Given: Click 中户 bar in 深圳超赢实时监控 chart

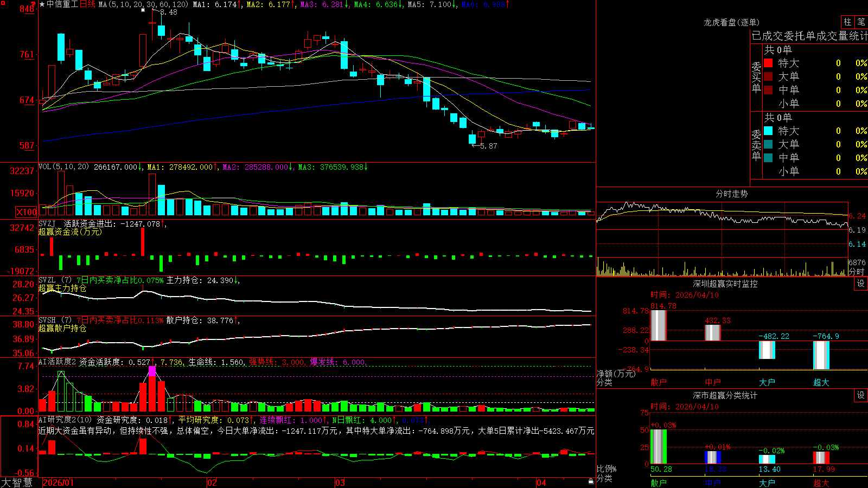Looking at the screenshot, I should point(713,333).
